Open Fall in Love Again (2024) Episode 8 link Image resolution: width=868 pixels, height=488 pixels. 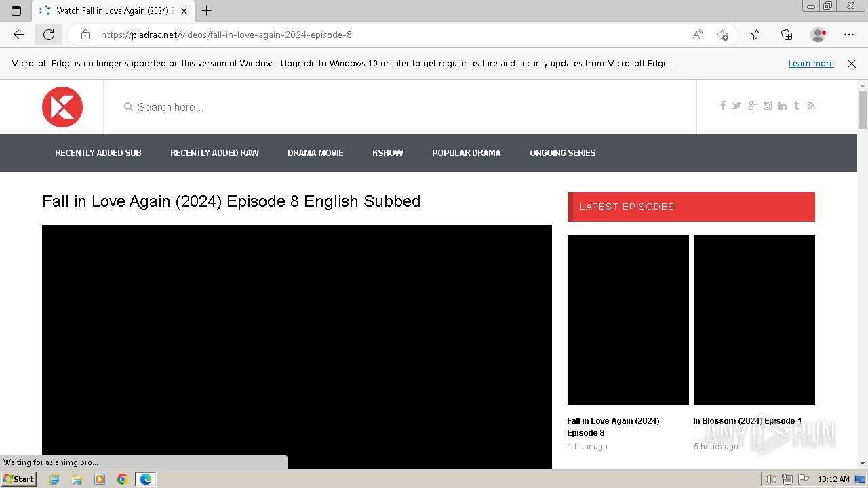point(613,427)
